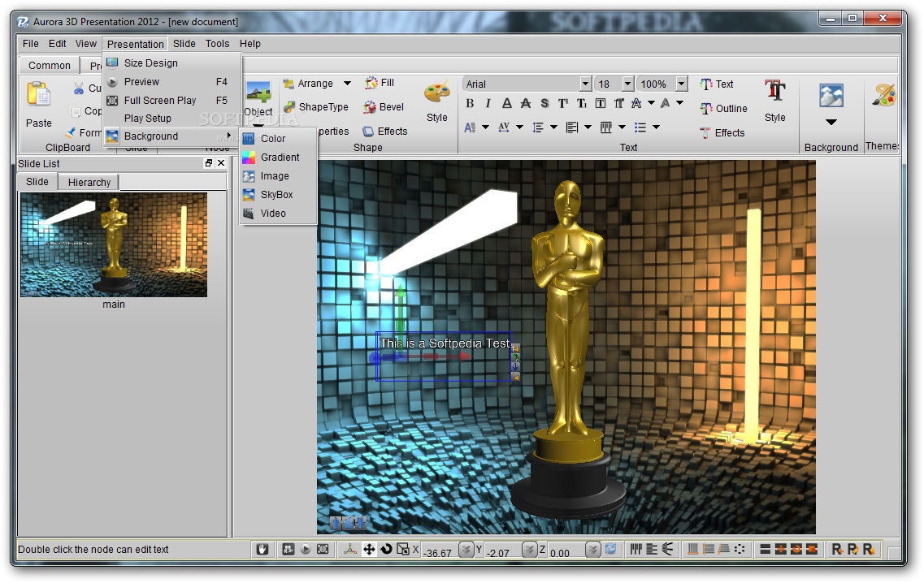This screenshot has width=924, height=583.
Task: Open the font size 18 dropdown
Action: pos(627,84)
